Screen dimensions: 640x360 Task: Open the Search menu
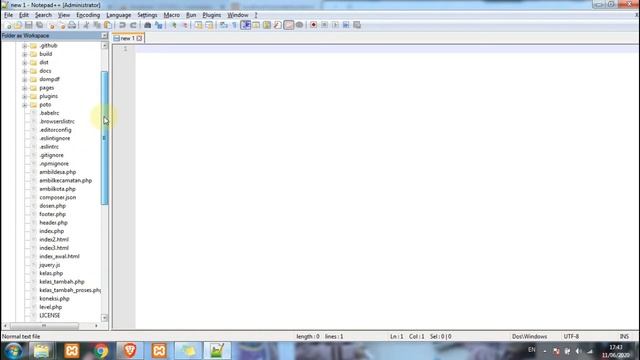coord(43,15)
